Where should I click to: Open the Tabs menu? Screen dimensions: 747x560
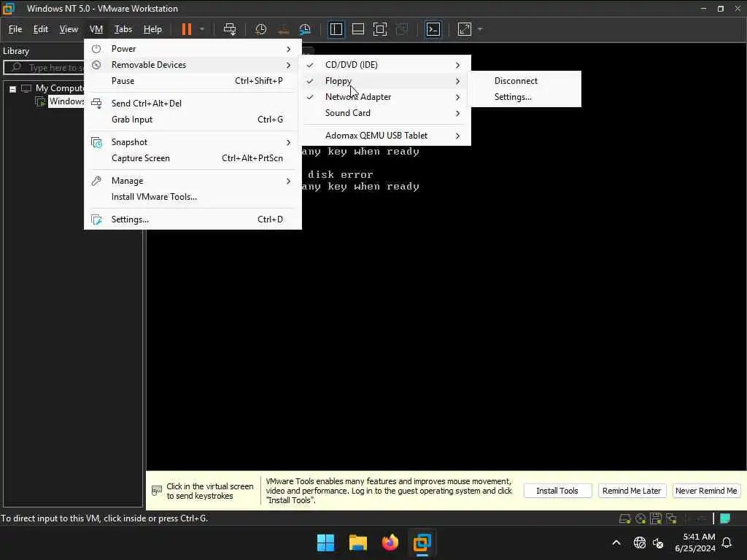pyautogui.click(x=123, y=29)
